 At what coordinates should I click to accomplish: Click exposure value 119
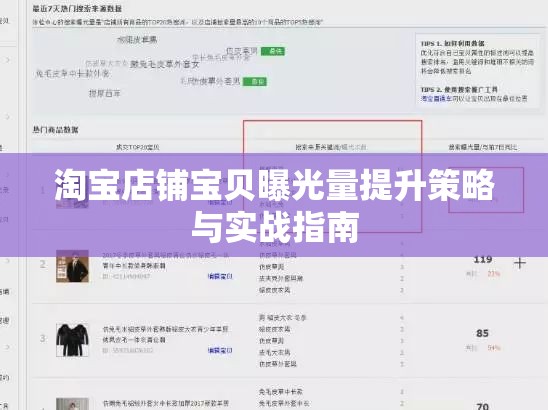(x=483, y=260)
